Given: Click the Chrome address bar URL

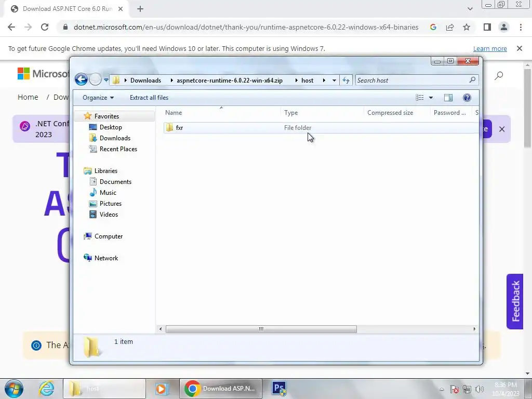Looking at the screenshot, I should coord(246,27).
